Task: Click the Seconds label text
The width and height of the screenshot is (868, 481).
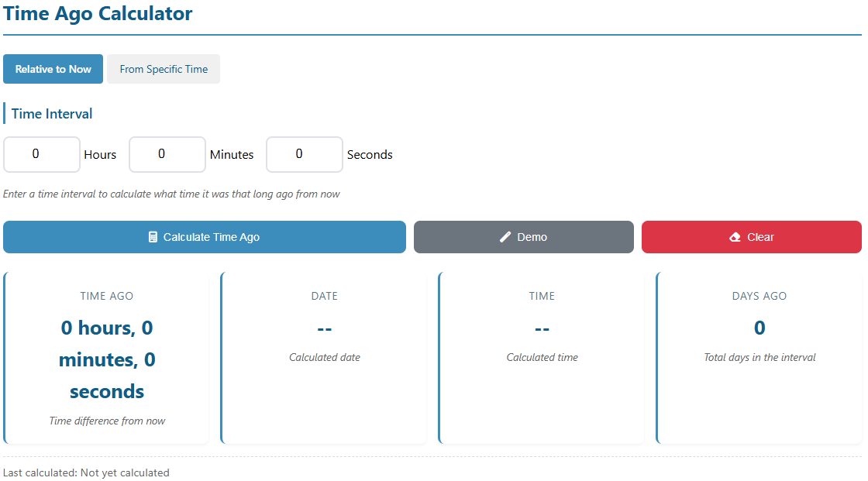Action: [370, 155]
